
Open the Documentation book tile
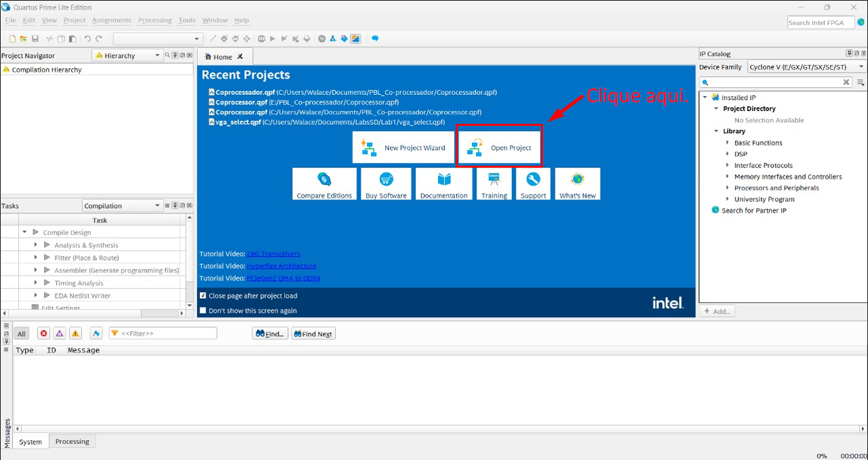pos(443,184)
